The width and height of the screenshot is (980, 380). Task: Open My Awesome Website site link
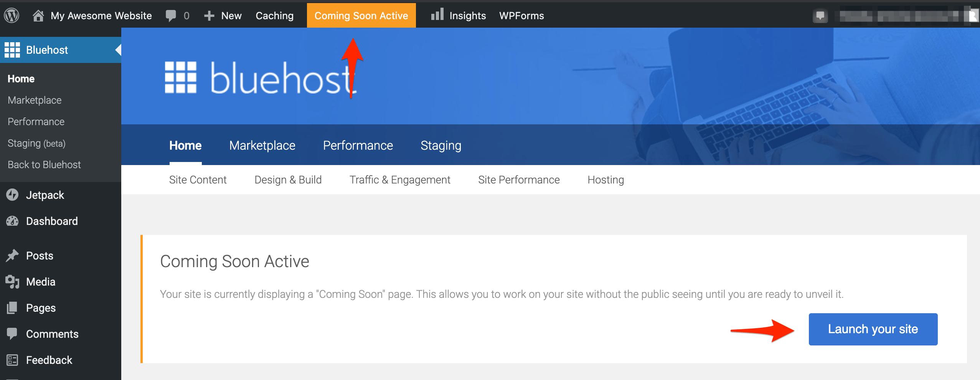pyautogui.click(x=101, y=16)
